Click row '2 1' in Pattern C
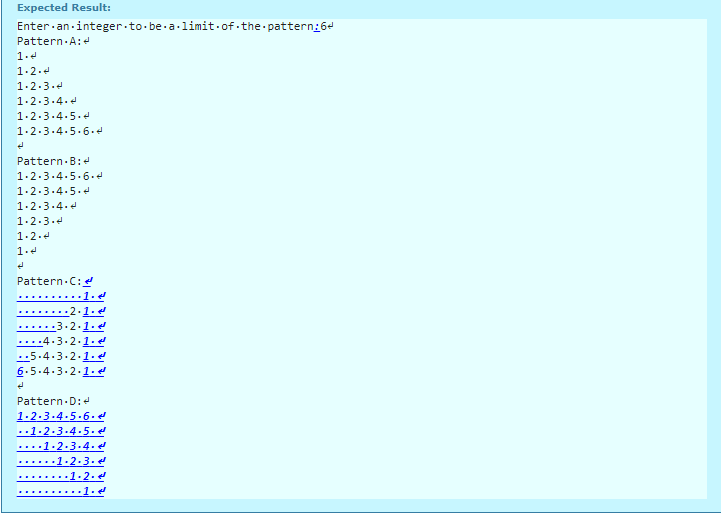Screen dimensions: 721x515 coord(61,311)
